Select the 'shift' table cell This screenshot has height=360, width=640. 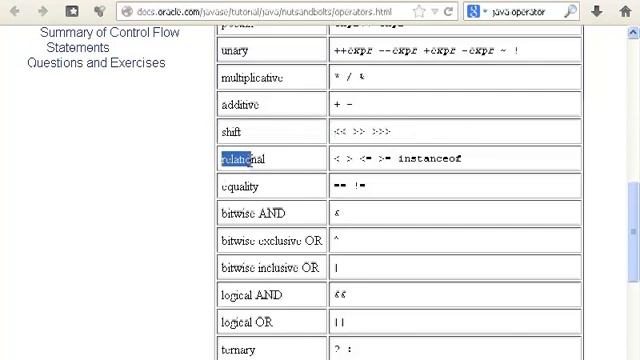click(x=272, y=131)
